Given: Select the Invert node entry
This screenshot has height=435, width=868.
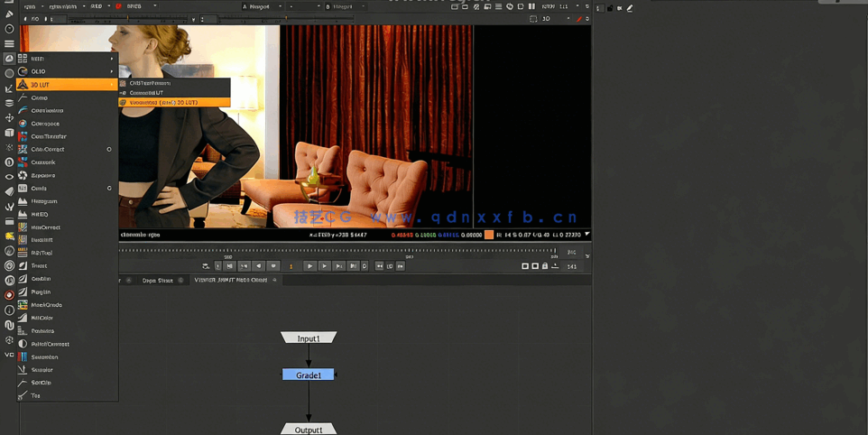Looking at the screenshot, I should [x=40, y=266].
